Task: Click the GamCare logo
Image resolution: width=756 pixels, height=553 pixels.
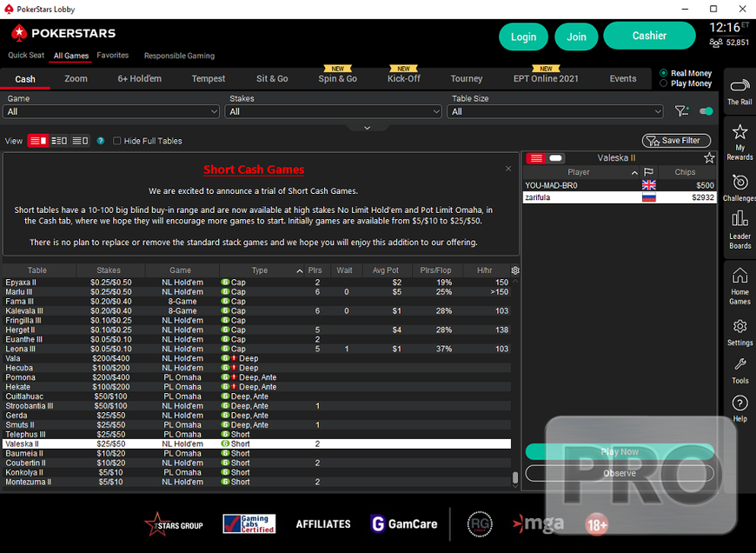Action: coord(404,523)
